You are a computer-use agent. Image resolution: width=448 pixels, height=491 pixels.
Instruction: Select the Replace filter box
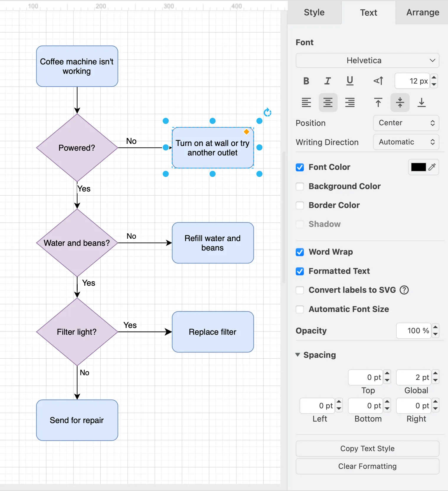pos(213,332)
